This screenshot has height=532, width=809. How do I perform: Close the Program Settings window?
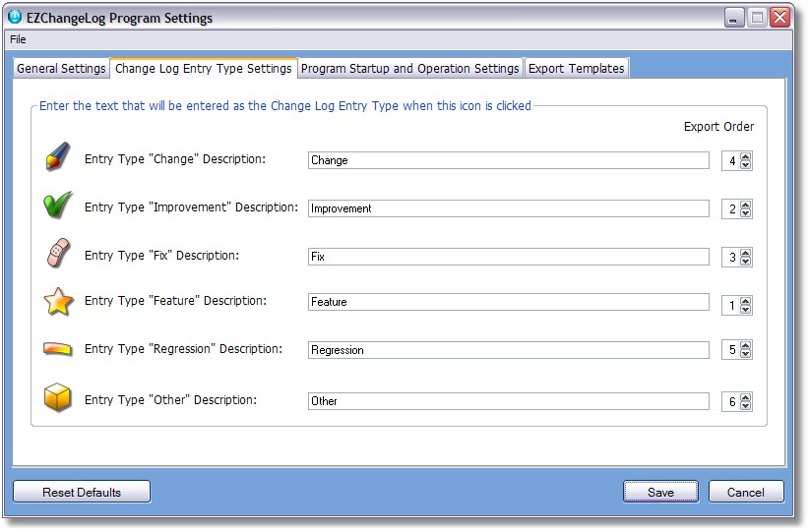tap(780, 18)
